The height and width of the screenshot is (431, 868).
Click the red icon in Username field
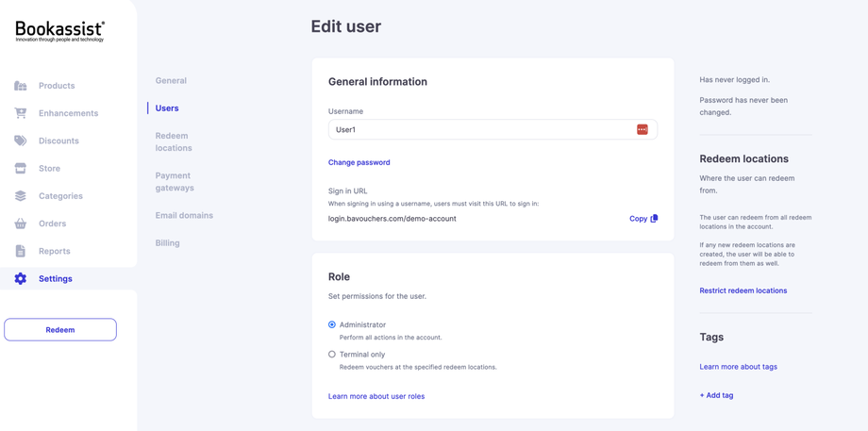[643, 130]
